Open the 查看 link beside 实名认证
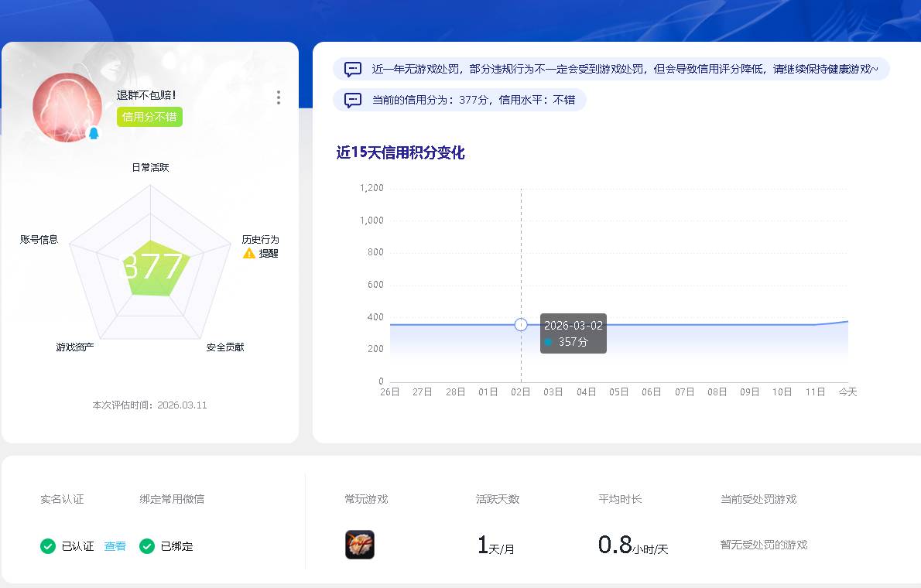Screen dimensions: 921x588 pos(115,545)
